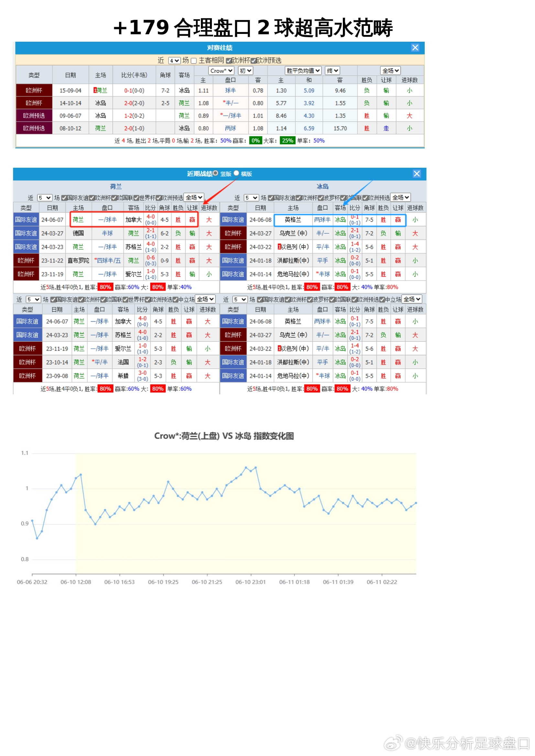Select the 横版 radio button
This screenshot has width=535, height=756.
click(x=236, y=173)
